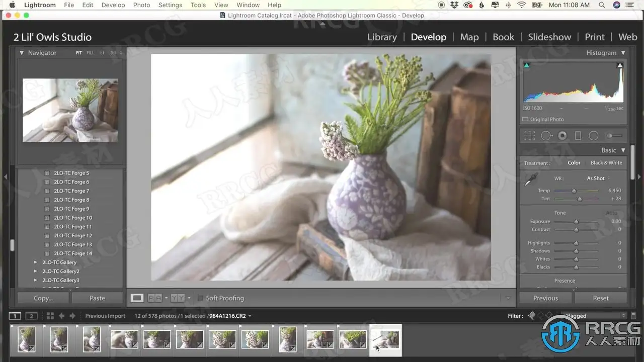The height and width of the screenshot is (362, 644).
Task: Open the Develop menu in menu bar
Action: (113, 5)
